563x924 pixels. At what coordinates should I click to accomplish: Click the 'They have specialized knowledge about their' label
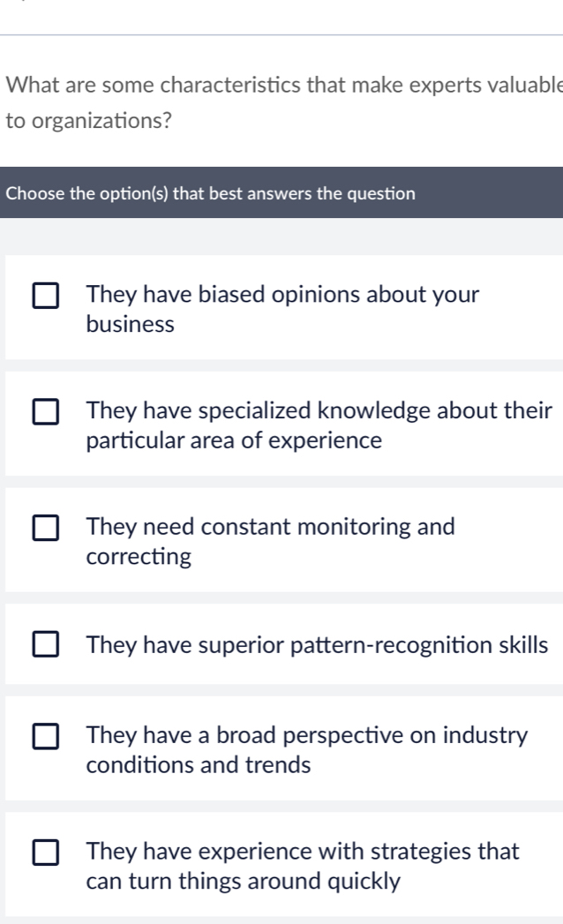tap(319, 410)
